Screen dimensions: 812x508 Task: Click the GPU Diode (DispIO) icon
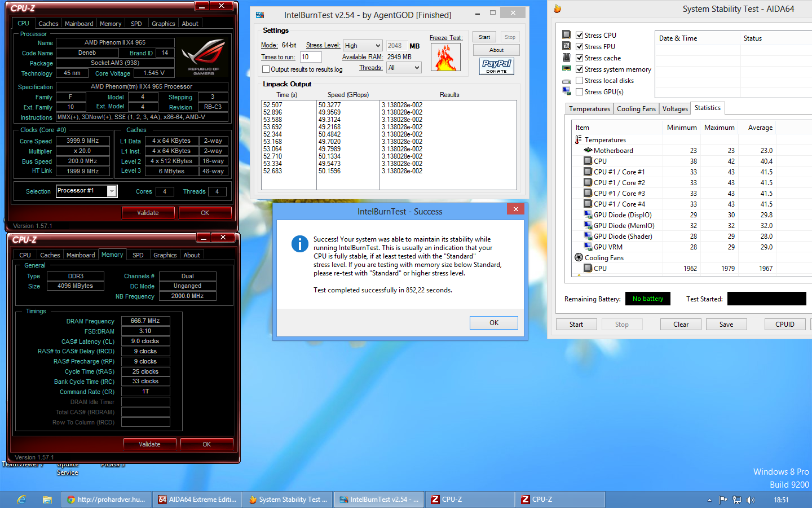point(588,214)
